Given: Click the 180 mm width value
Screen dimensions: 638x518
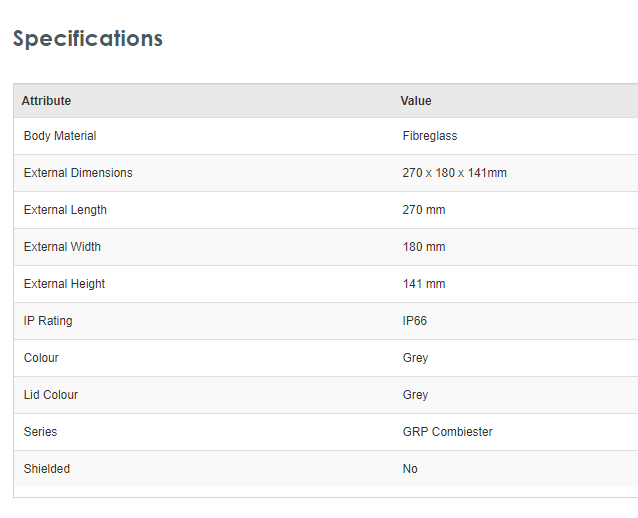Looking at the screenshot, I should pyautogui.click(x=424, y=247).
